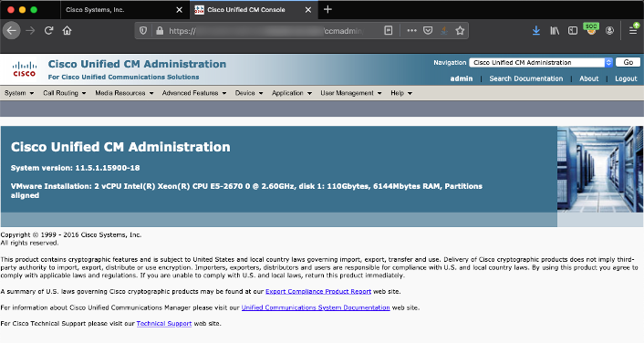Open the browser home page icon
Viewport: 644px width, 343px height.
(x=67, y=31)
